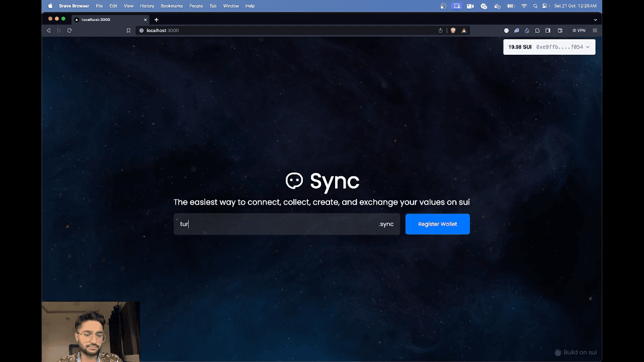Open the History menu
Screen dimensions: 644x362
tap(147, 6)
